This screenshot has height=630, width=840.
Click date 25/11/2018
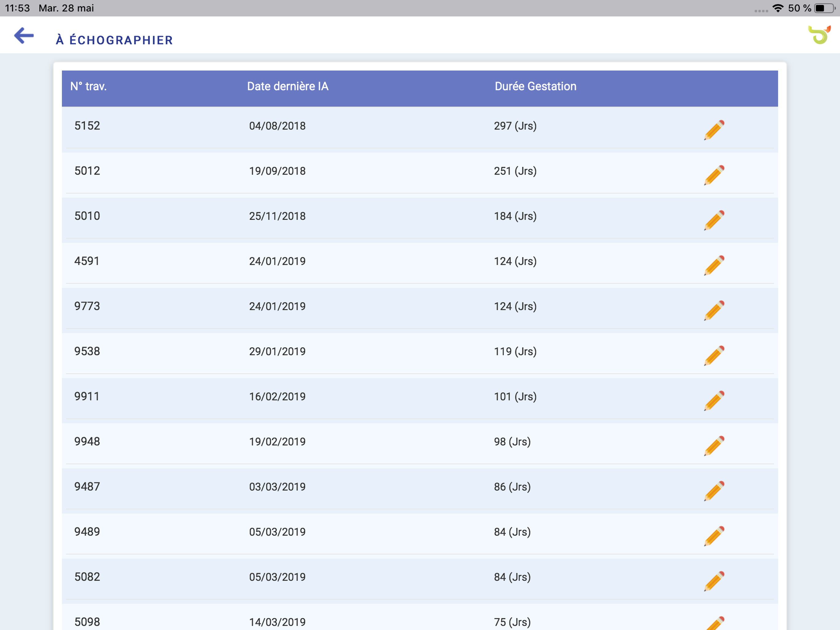coord(277,216)
